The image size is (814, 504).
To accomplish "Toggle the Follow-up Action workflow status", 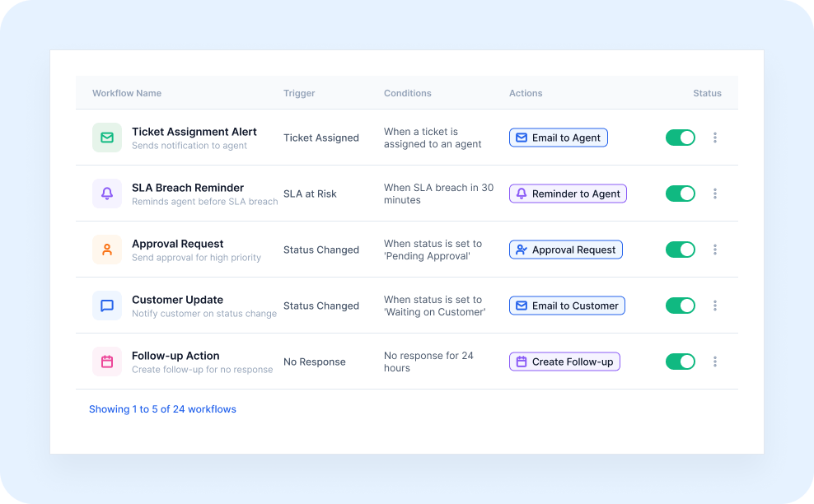I will pyautogui.click(x=680, y=362).
